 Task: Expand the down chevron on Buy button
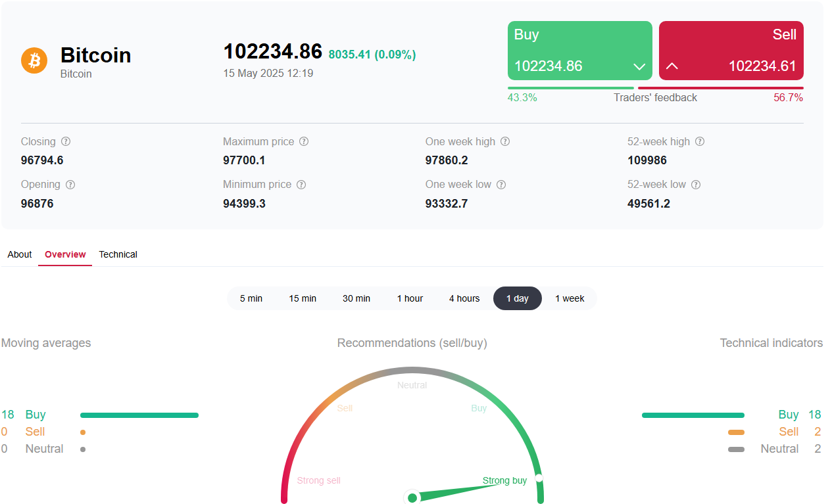(639, 66)
